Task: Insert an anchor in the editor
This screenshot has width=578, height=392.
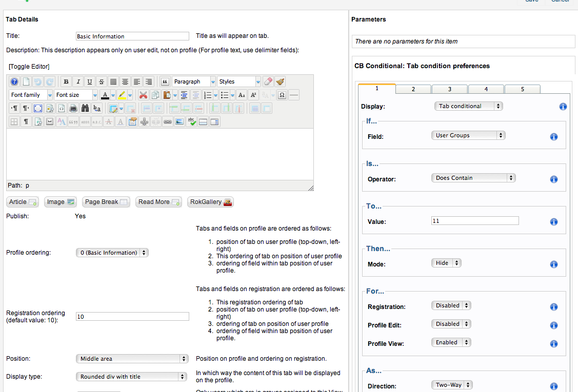Action: click(144, 121)
